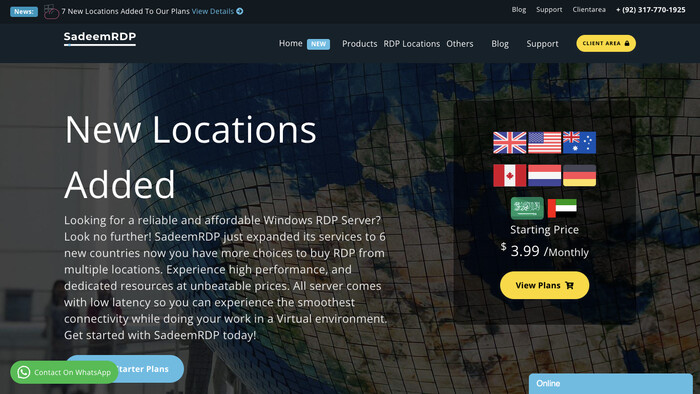Go to Support in main navigation
Image resolution: width=700 pixels, height=394 pixels.
542,44
